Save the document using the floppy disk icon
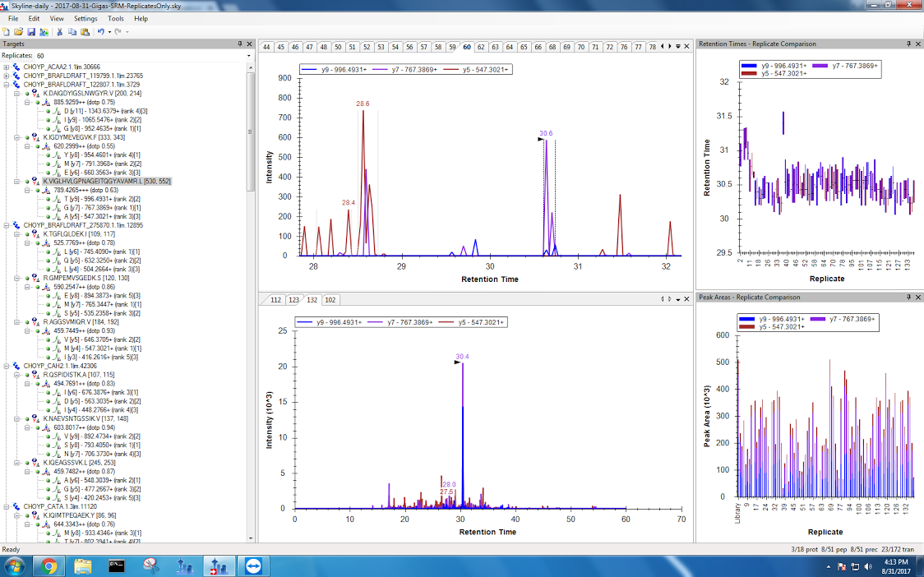The height and width of the screenshot is (577, 924). click(x=30, y=32)
